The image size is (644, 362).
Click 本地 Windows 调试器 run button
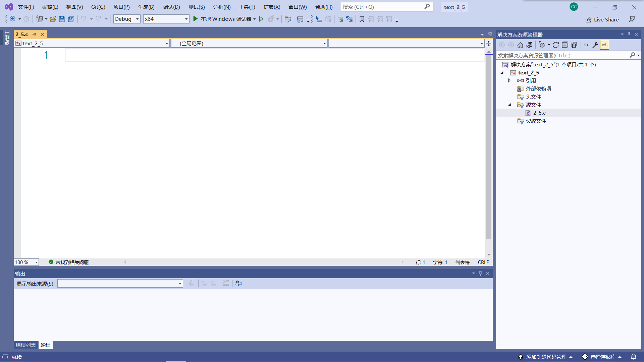223,19
